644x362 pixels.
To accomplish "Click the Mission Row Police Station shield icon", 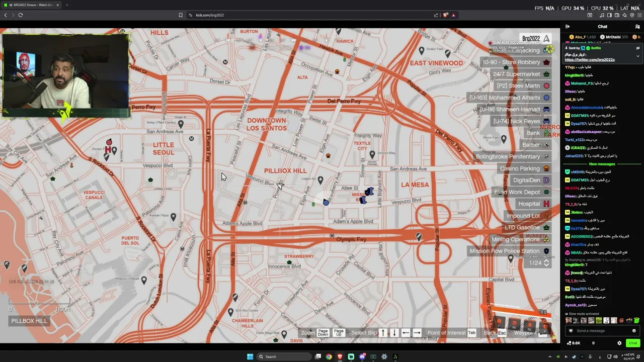I will [546, 251].
